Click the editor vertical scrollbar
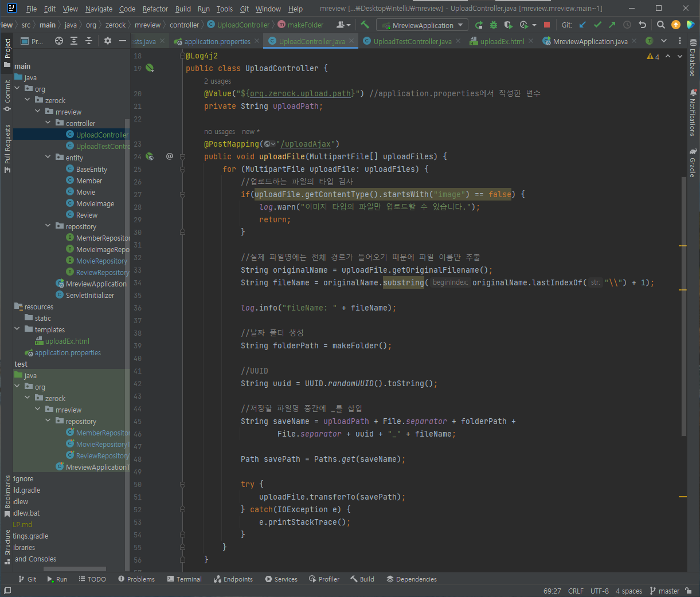Image resolution: width=700 pixels, height=597 pixels. point(684,307)
